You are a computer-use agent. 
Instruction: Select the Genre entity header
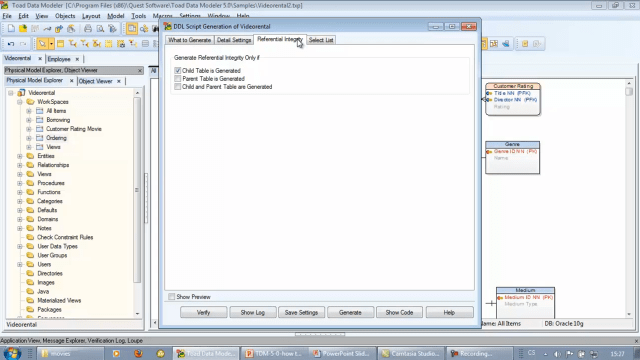click(512, 144)
